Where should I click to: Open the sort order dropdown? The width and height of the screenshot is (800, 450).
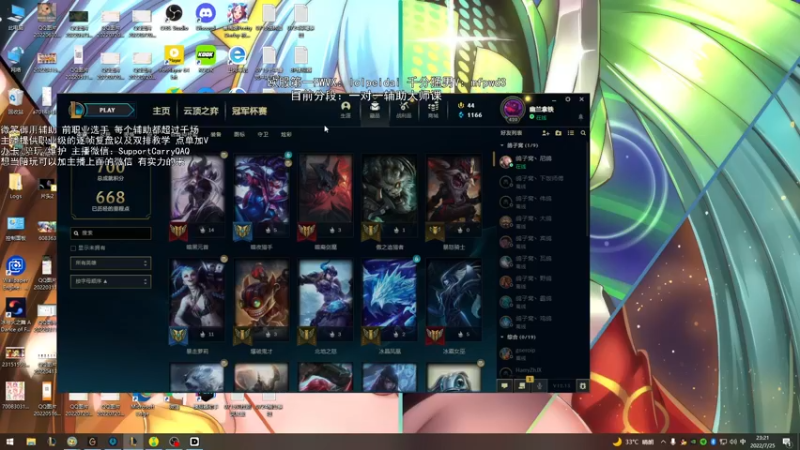click(x=111, y=282)
